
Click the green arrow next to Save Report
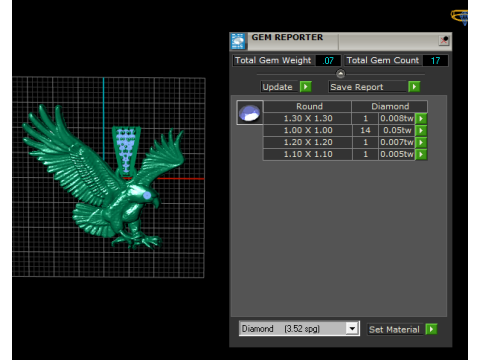pos(414,87)
